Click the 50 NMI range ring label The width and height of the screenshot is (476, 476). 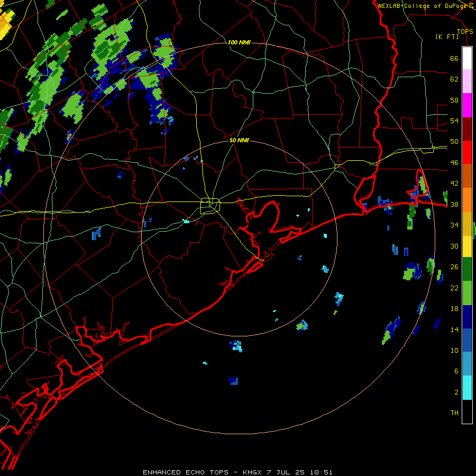pos(239,140)
